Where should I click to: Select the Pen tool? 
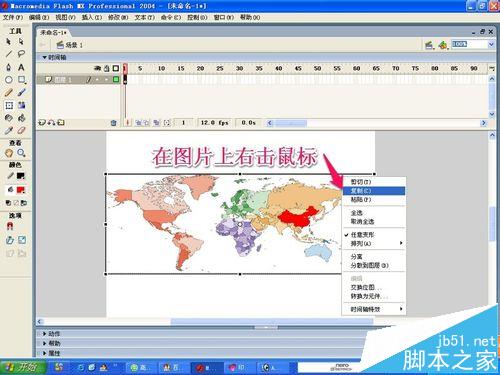(9, 67)
